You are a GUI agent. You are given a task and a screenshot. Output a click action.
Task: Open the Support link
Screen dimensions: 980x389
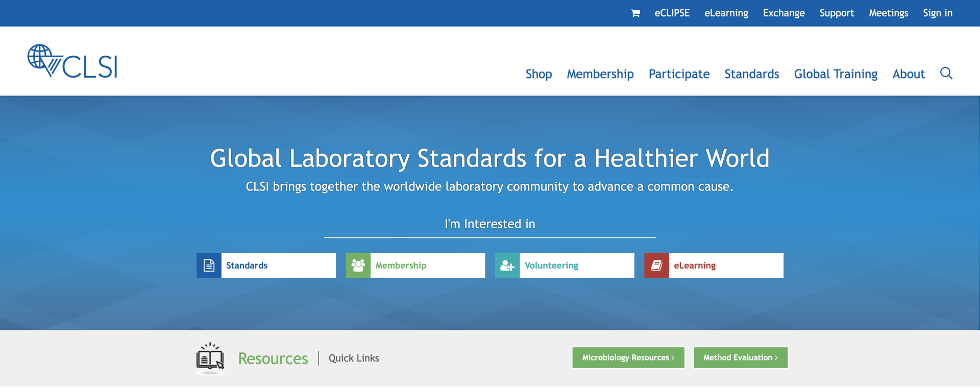click(x=837, y=13)
